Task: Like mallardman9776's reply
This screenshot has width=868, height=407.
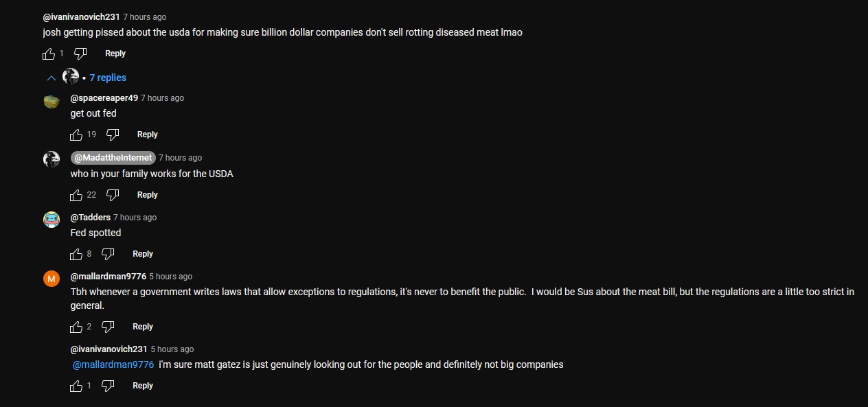Action: click(76, 327)
